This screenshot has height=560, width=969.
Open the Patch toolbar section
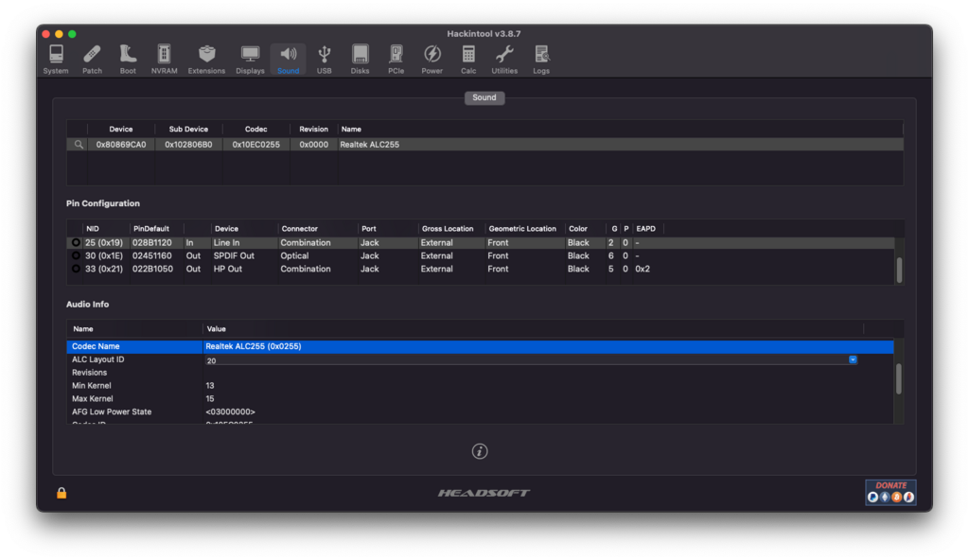[92, 60]
